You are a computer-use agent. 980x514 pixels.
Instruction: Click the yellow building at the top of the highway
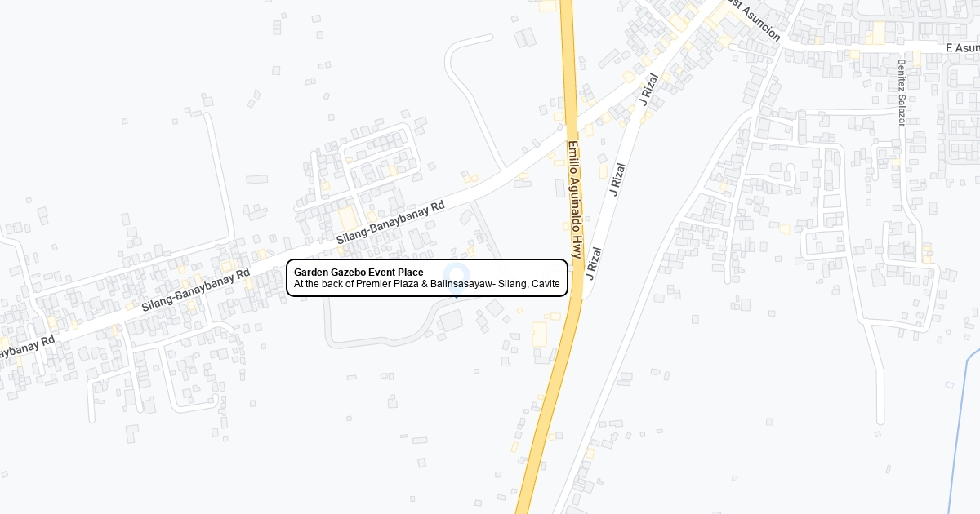pyautogui.click(x=547, y=6)
